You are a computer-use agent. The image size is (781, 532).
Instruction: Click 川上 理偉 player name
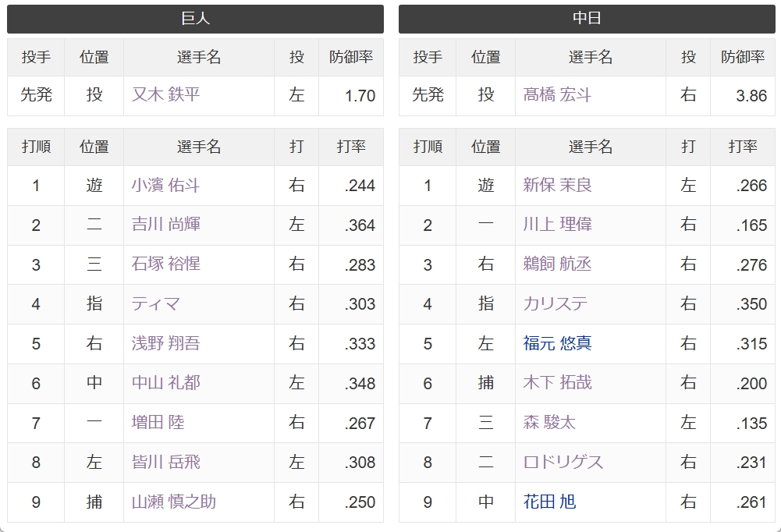click(557, 224)
